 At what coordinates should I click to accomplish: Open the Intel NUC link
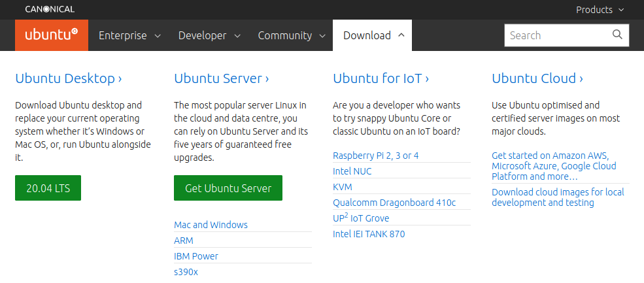352,171
